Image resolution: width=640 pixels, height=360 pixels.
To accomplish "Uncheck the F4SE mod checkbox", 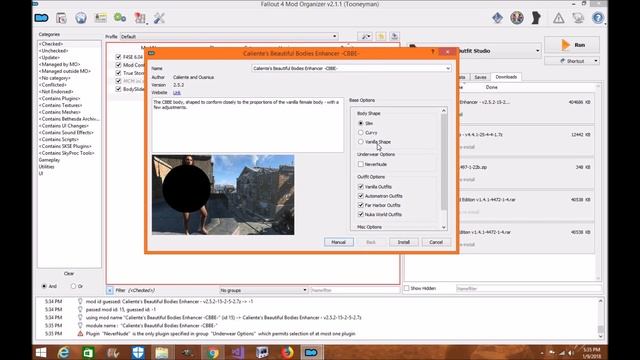I will [x=118, y=57].
